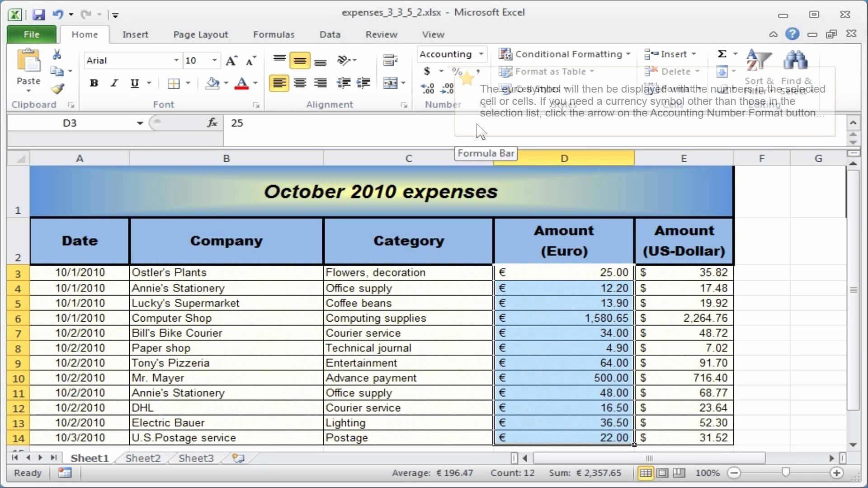Select the AutoSum sigma icon
Image resolution: width=868 pixels, height=488 pixels.
coord(722,54)
